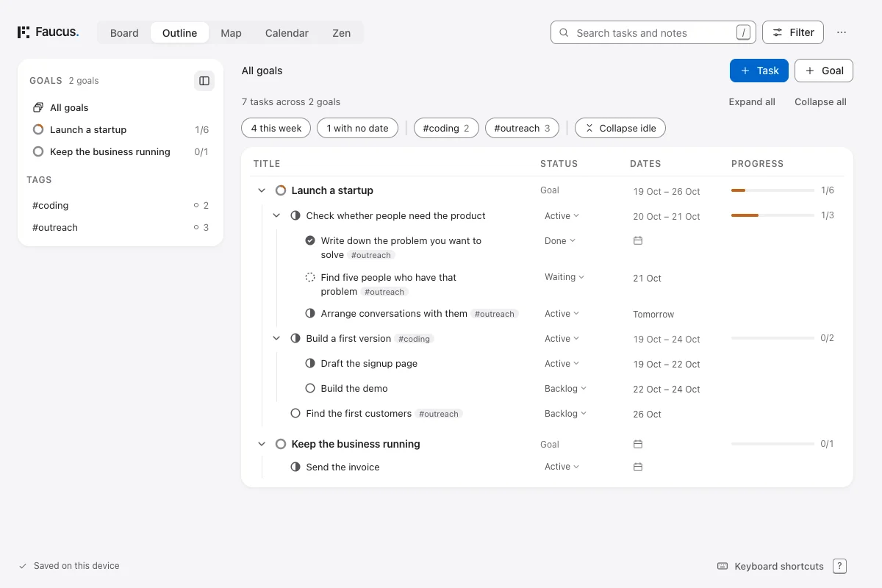Collapse Check whether people need the product chevron

276,215
